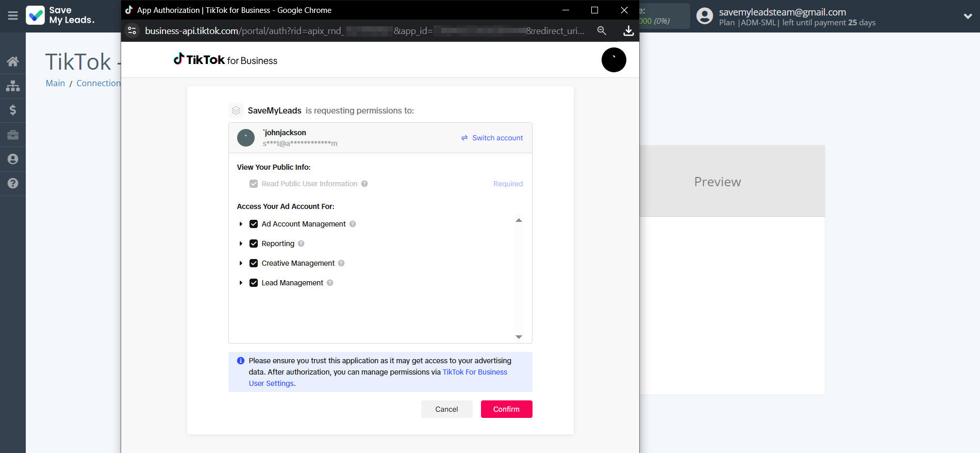Viewport: 980px width, 453px height.
Task: Expand the Reporting permissions
Action: tap(241, 244)
